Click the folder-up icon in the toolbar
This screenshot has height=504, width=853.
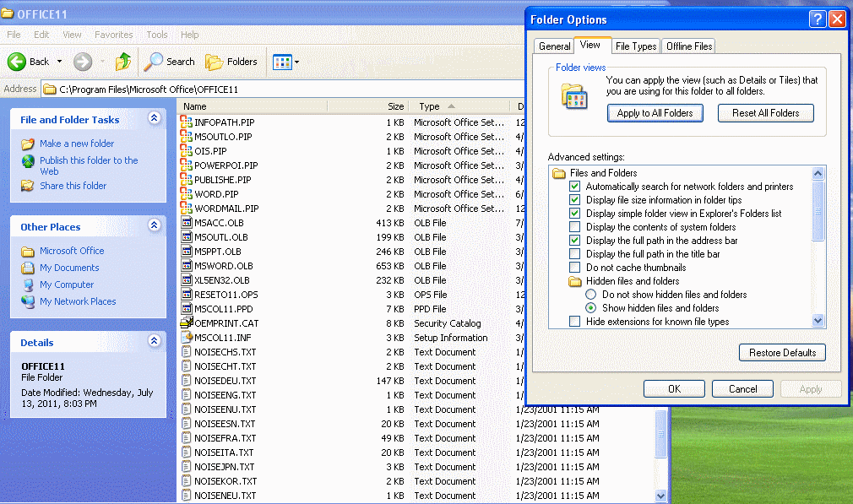[x=122, y=61]
